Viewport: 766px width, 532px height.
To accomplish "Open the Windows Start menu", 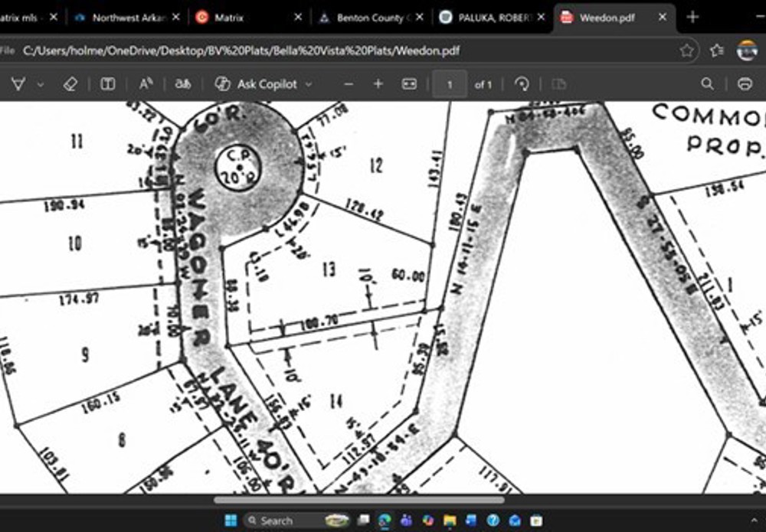I will (x=230, y=521).
